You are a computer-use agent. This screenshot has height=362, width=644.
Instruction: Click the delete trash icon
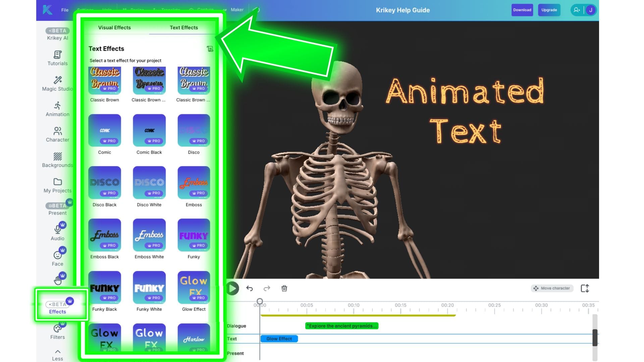[284, 289]
